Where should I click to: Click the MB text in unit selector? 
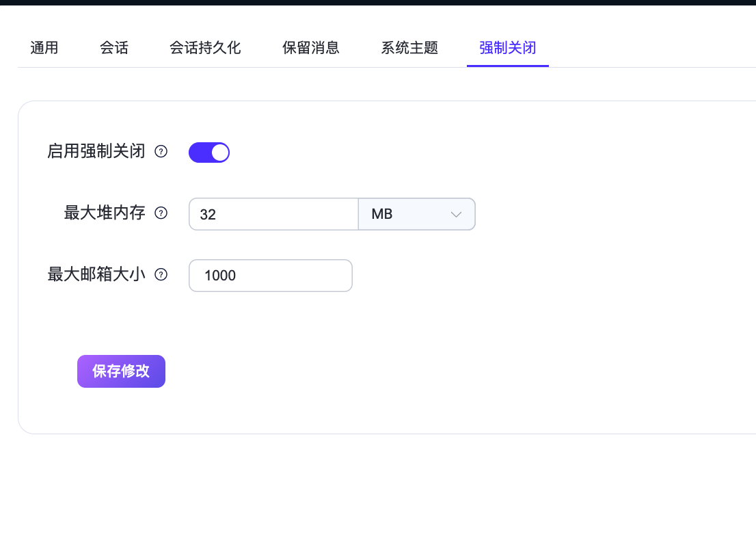382,214
